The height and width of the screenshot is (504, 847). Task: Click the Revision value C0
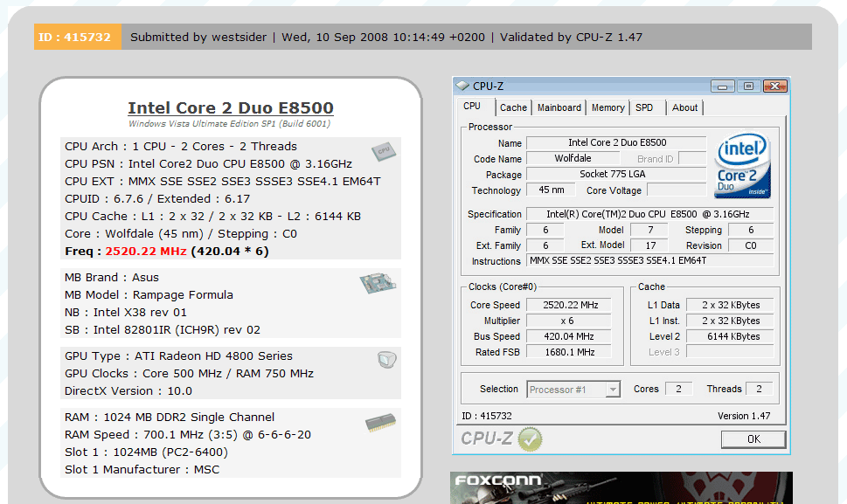coord(751,245)
